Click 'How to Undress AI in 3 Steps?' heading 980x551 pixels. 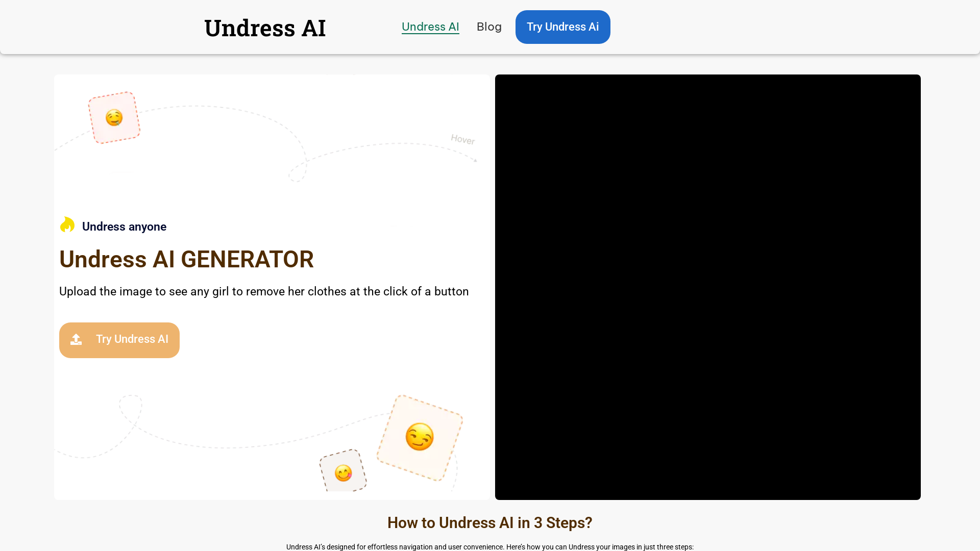pos(489,522)
